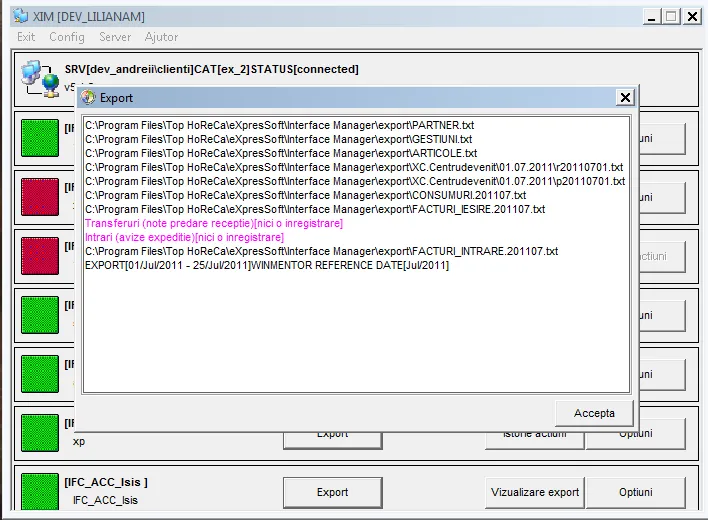The image size is (708, 520).
Task: Select the PARTNER.txt export path line
Action: pos(279,125)
